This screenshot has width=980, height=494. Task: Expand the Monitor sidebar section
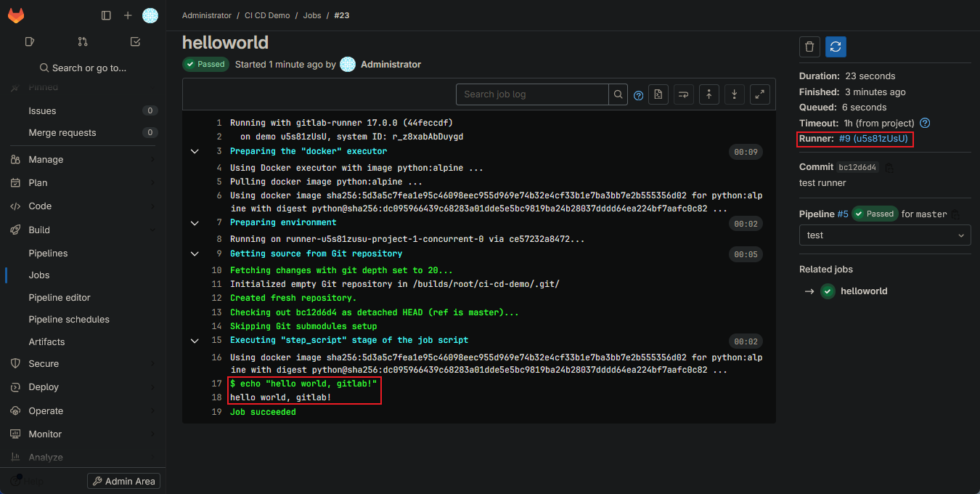pos(83,434)
